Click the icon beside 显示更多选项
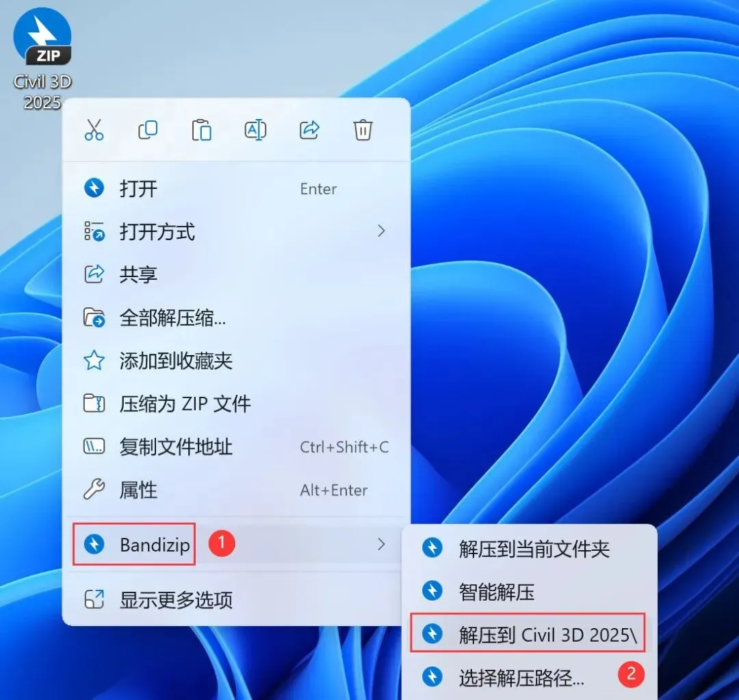This screenshot has width=739, height=700. tap(94, 599)
